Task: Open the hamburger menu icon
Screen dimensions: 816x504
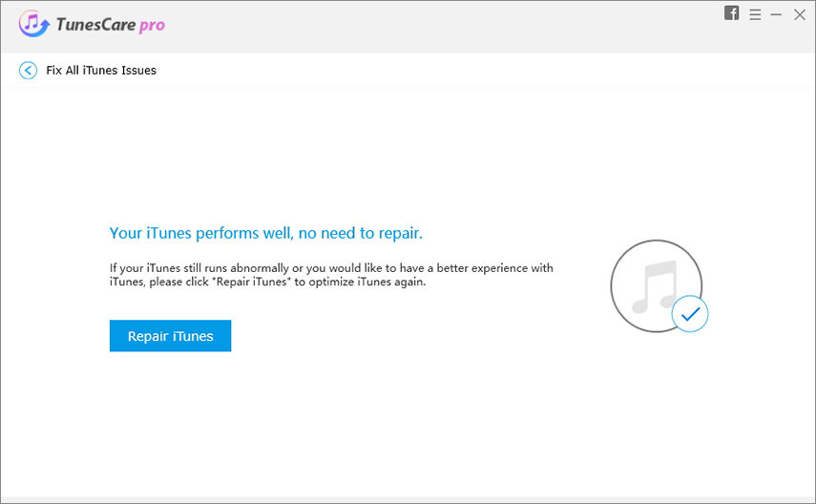Action: 755,14
